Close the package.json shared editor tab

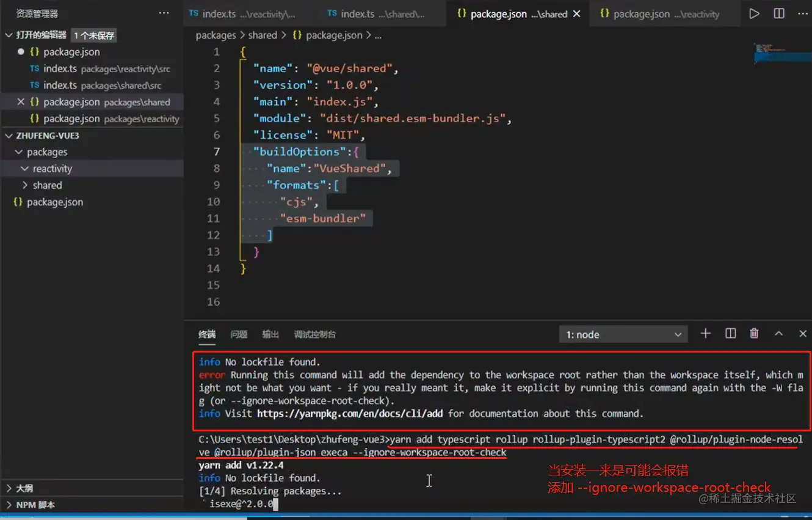[x=577, y=13]
